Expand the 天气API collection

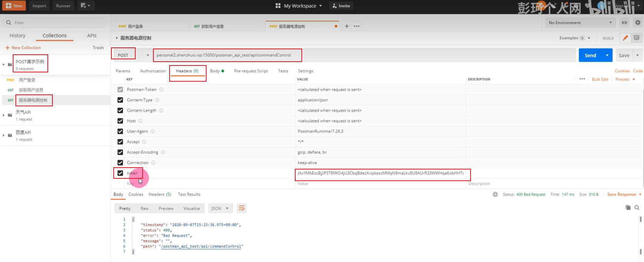4,115
